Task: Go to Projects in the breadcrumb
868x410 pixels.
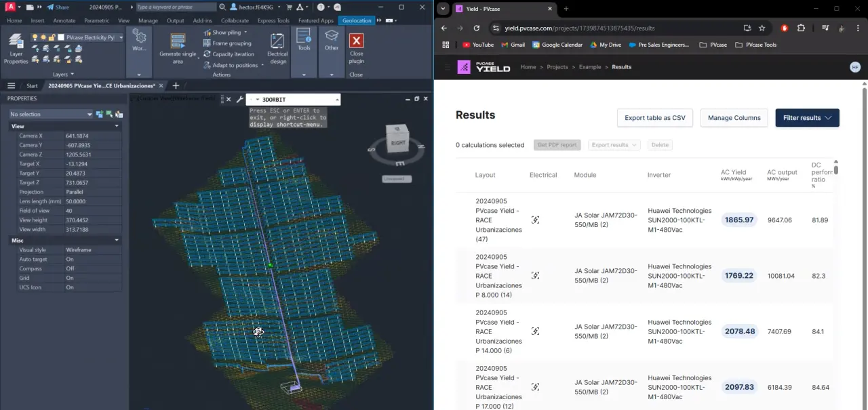Action: click(557, 67)
